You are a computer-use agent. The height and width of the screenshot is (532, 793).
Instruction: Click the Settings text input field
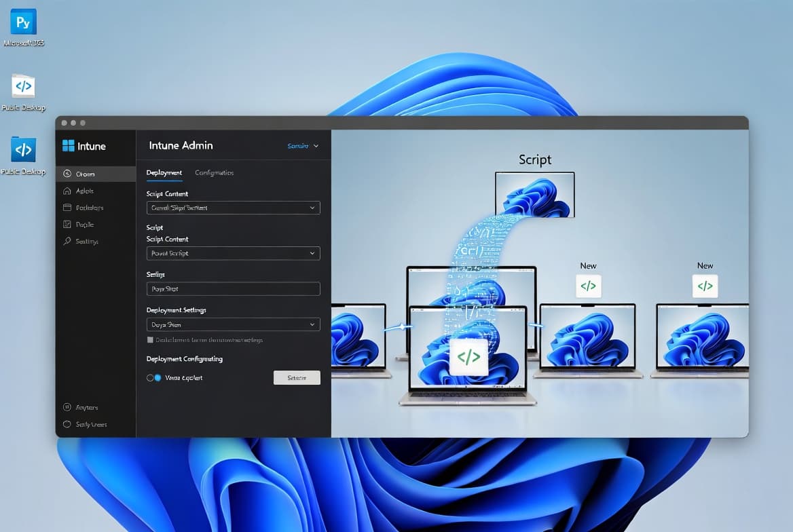pos(233,289)
